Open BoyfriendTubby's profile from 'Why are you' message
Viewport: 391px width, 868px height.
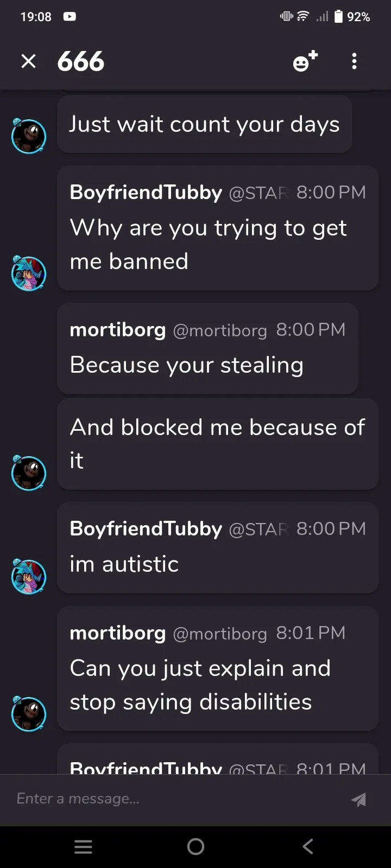click(146, 193)
